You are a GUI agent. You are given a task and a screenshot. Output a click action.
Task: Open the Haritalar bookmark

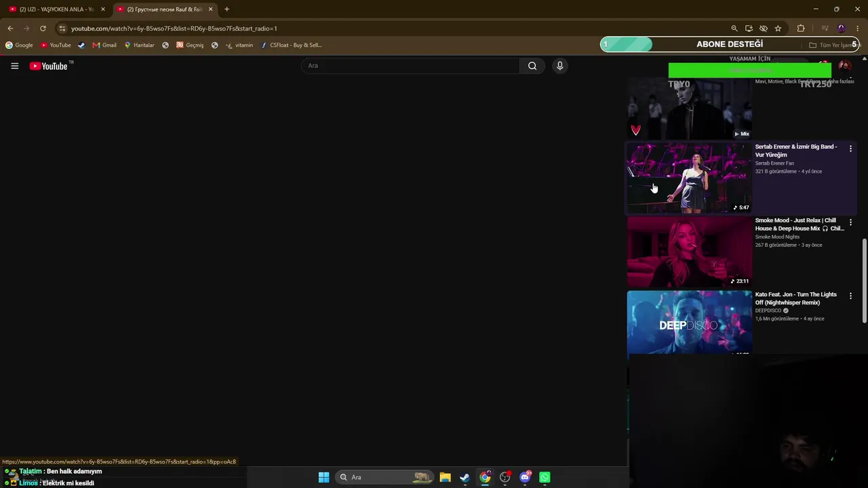tap(139, 45)
